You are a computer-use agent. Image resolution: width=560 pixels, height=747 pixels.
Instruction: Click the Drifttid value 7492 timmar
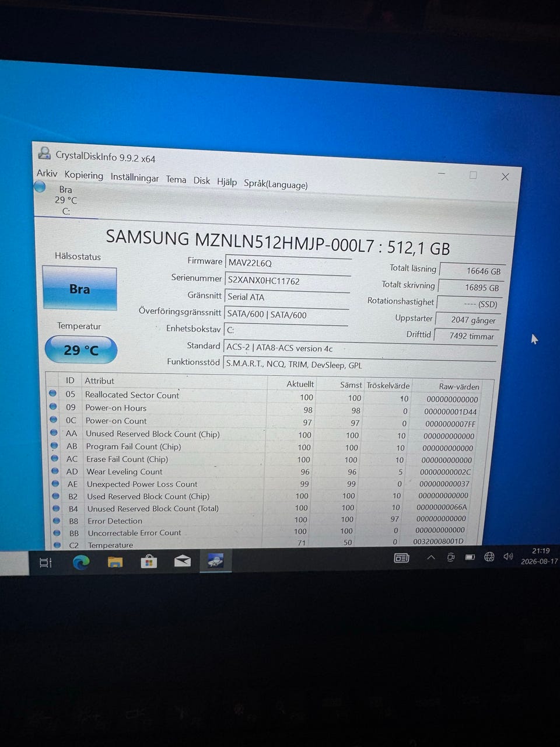coord(466,336)
